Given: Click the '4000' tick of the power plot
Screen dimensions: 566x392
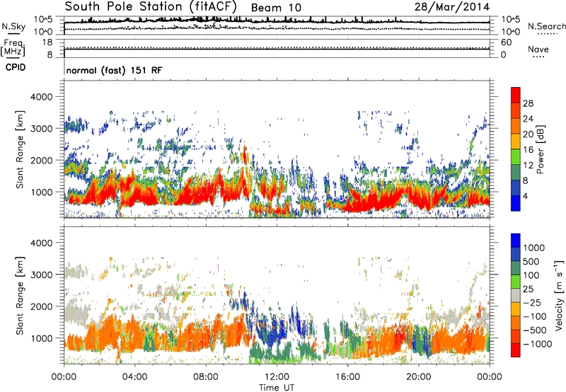Looking at the screenshot, I should tap(41, 97).
